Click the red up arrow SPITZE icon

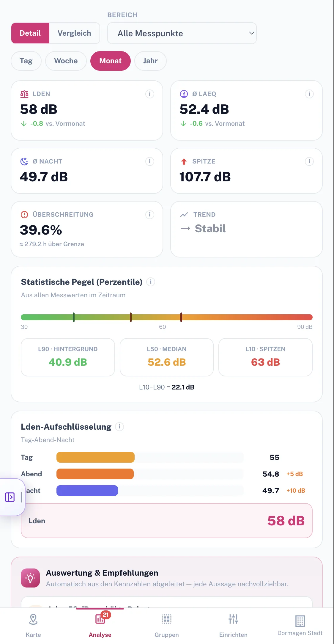(x=184, y=161)
